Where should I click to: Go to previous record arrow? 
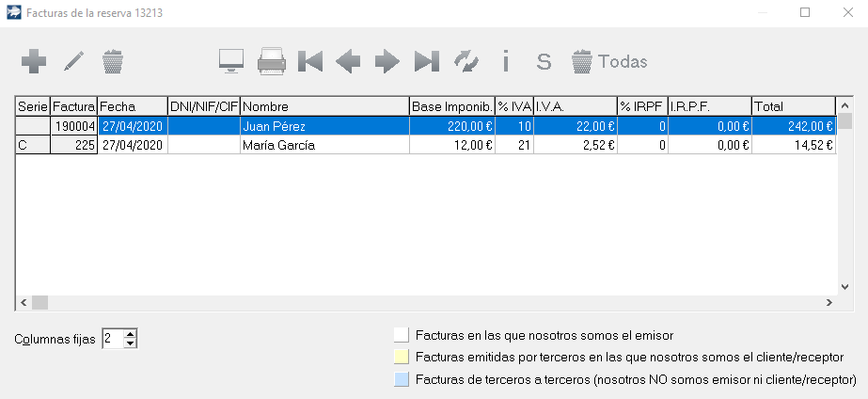coord(348,62)
